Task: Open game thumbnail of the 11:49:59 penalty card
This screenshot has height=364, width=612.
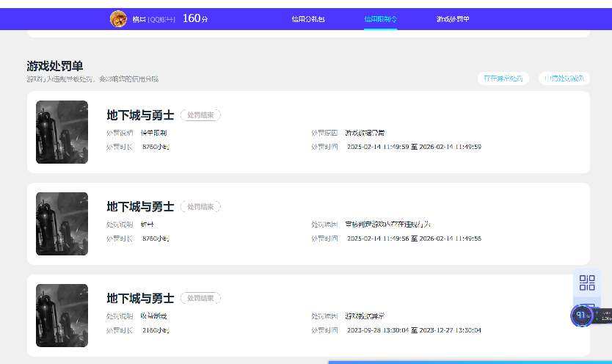Action: (x=62, y=132)
